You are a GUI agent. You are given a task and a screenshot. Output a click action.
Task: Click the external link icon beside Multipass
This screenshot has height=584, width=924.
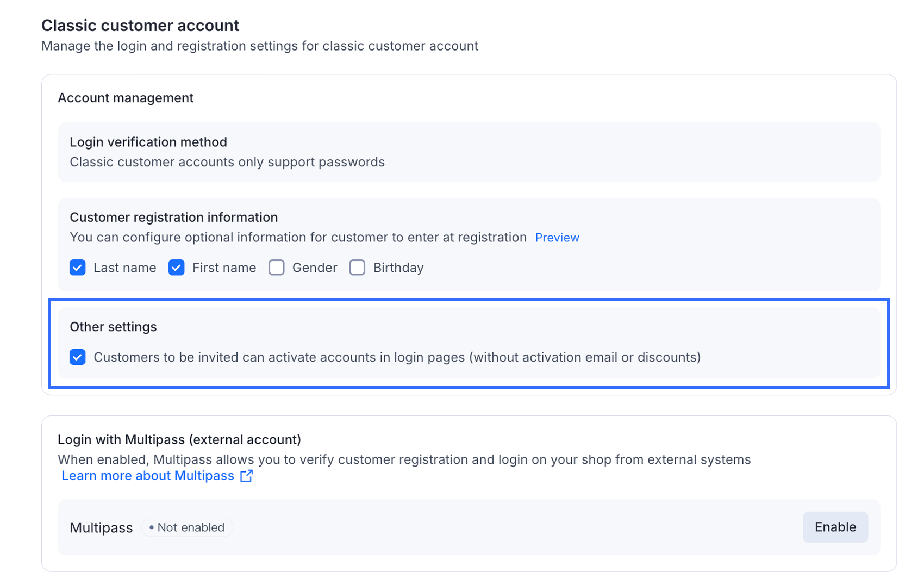[x=247, y=476]
